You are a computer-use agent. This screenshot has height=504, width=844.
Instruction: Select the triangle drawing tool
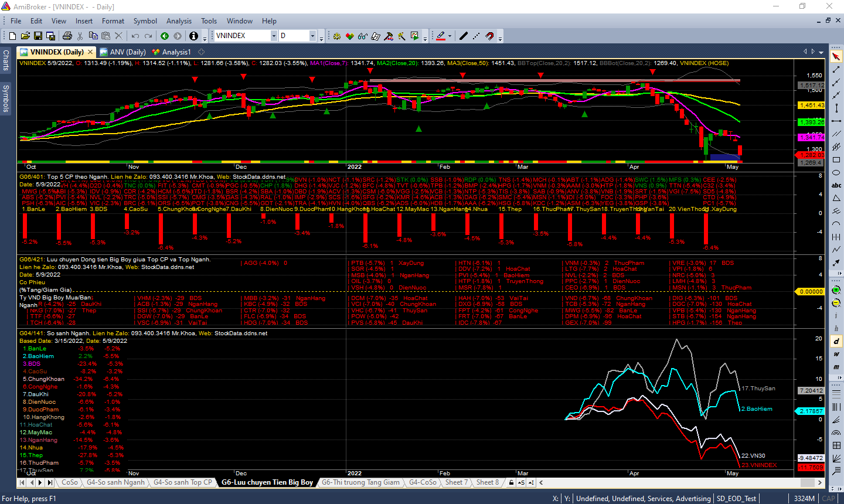[836, 198]
